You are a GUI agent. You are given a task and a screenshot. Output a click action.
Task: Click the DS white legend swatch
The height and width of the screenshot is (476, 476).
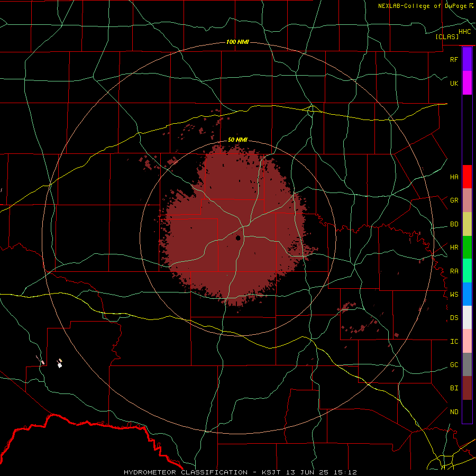467,317
